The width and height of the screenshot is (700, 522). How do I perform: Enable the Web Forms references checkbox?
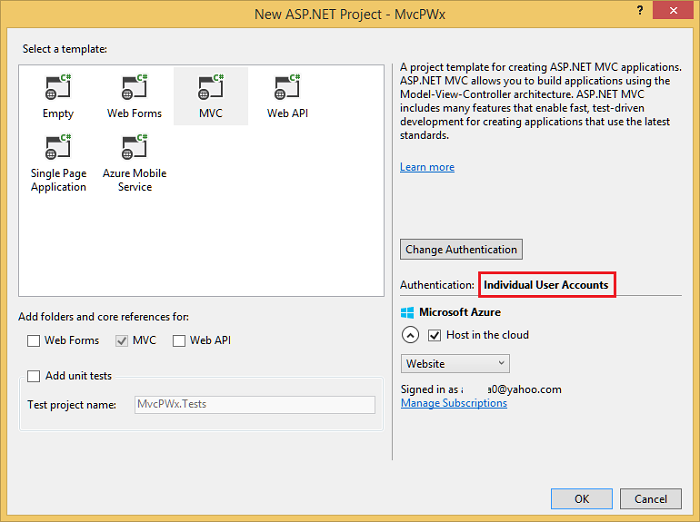pos(34,341)
